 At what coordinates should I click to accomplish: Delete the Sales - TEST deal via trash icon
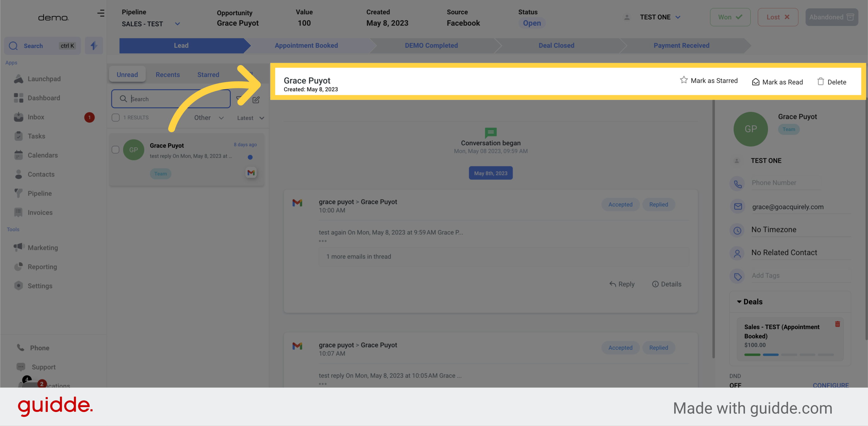(x=838, y=324)
